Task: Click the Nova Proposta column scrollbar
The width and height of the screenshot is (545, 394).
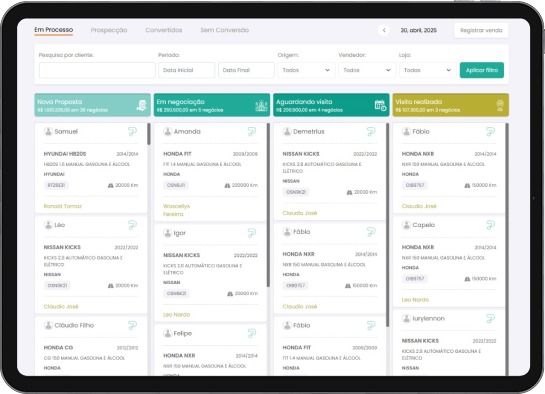Action: click(x=149, y=134)
